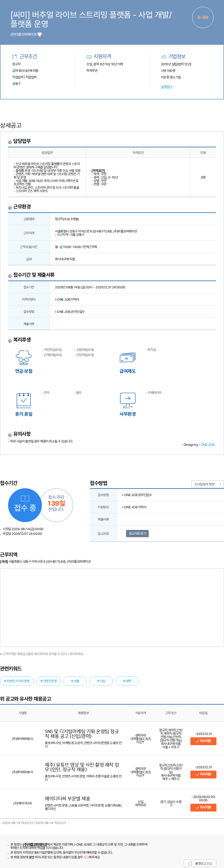Click the 마감일 column header
The width and height of the screenshot is (224, 868).
pos(203,713)
